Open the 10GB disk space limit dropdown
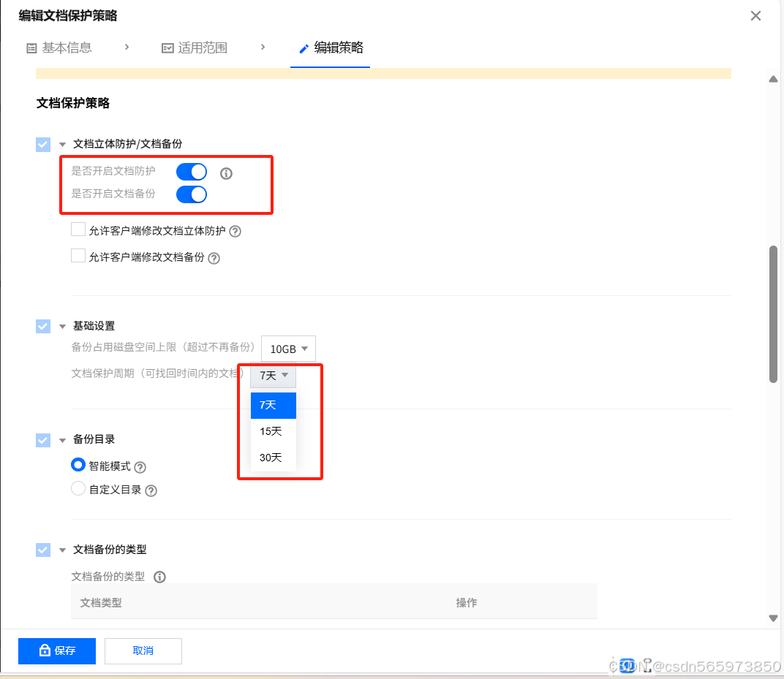 point(288,349)
